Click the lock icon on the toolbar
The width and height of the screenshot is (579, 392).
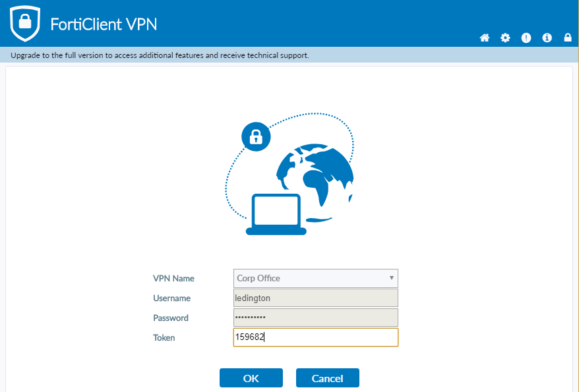[x=568, y=38]
